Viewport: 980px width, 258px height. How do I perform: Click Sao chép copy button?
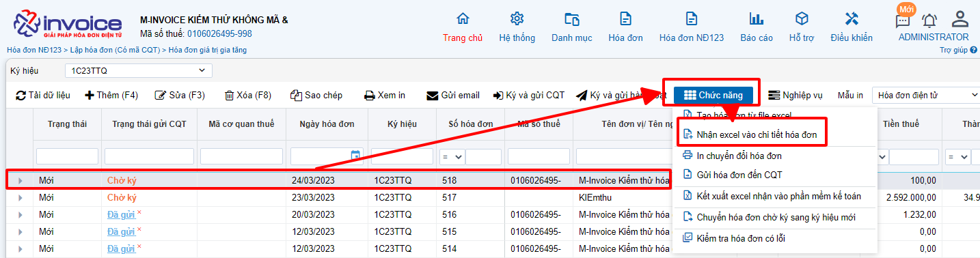pos(316,96)
